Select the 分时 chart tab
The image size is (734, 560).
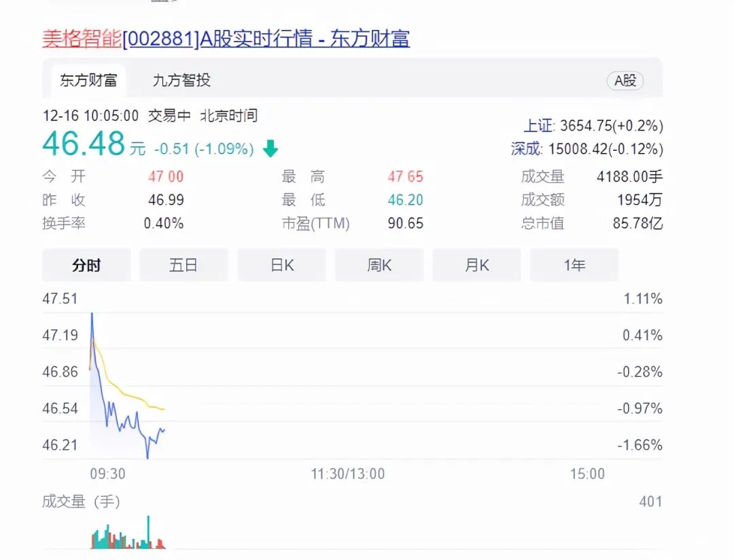86,265
